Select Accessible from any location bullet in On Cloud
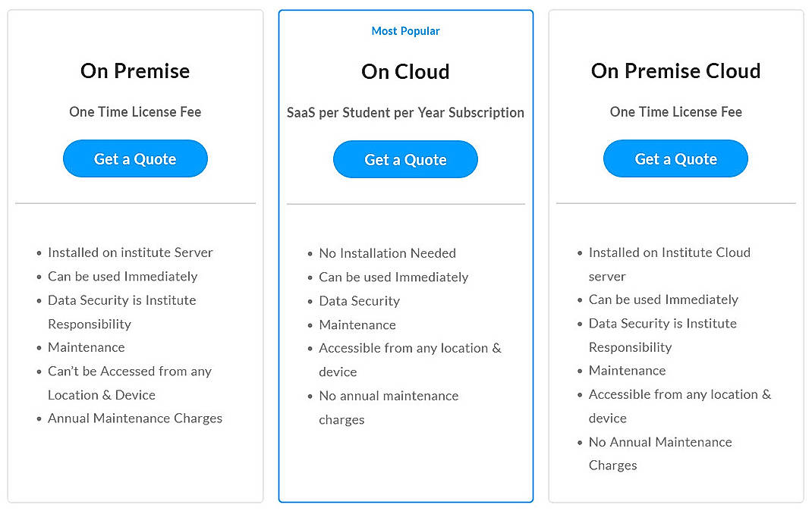The height and width of the screenshot is (511, 812). tap(411, 348)
